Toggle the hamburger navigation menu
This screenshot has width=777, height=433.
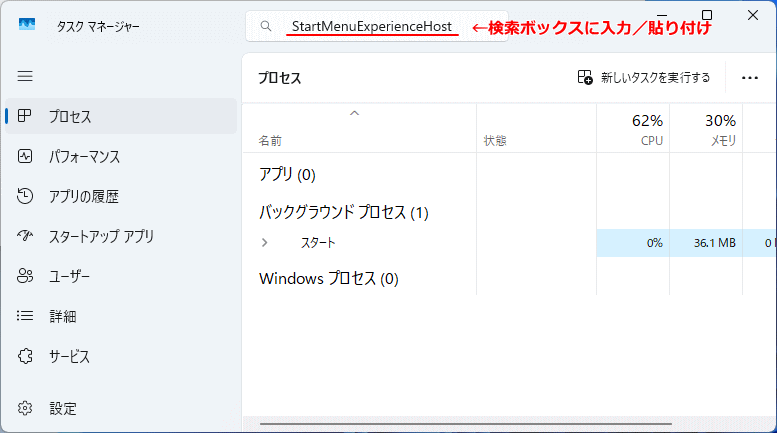pos(25,76)
